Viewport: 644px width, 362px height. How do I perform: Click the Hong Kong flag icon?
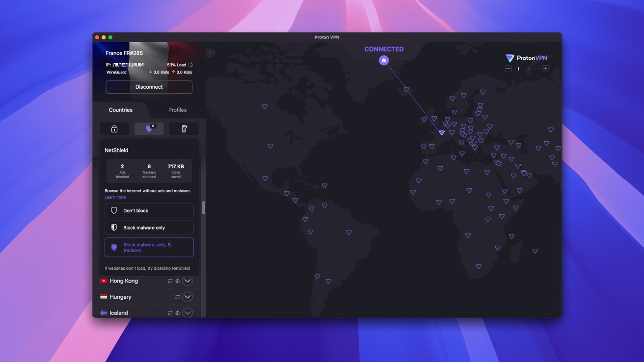click(x=104, y=281)
